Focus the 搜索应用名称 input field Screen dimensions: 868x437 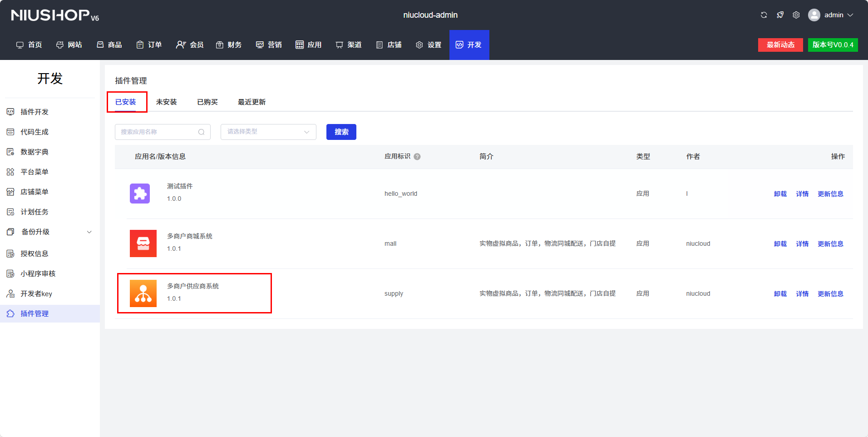[157, 132]
